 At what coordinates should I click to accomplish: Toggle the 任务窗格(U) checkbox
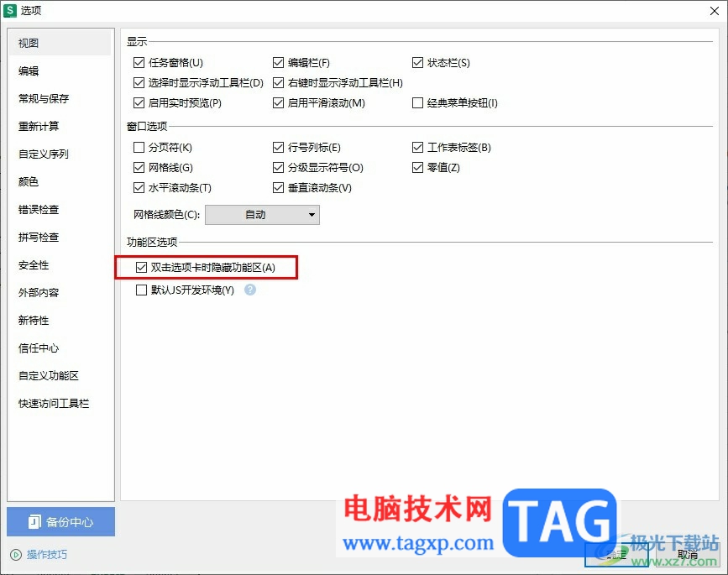[x=139, y=63]
